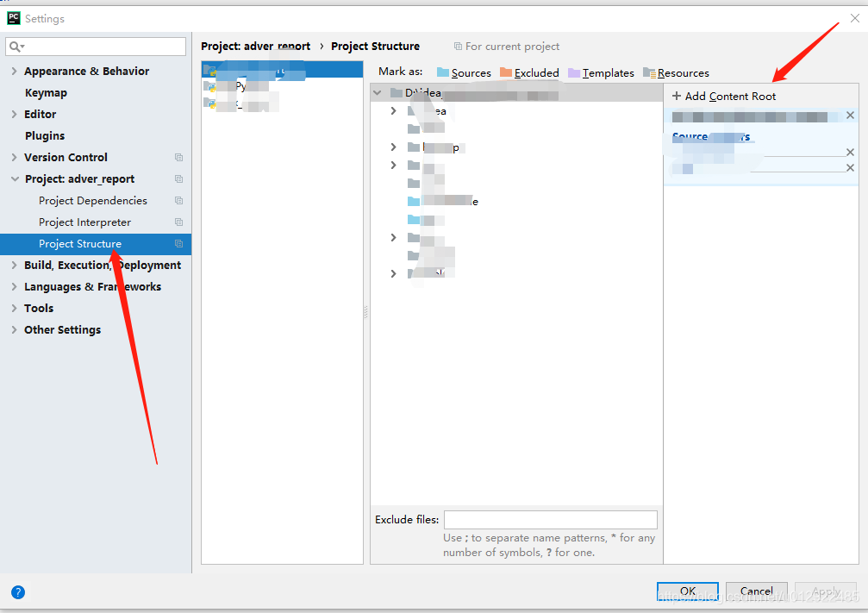
Task: Expand Build, Execution, Deployment section
Action: (15, 266)
